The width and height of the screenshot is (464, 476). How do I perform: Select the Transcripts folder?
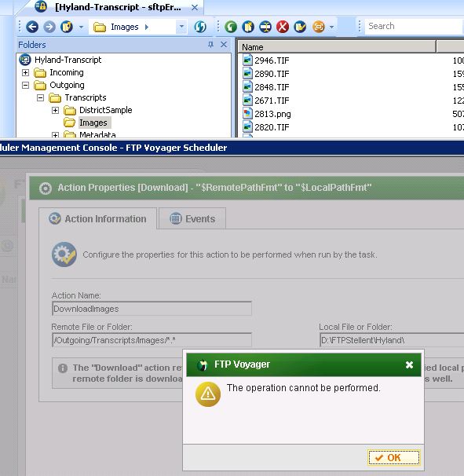[x=86, y=97]
